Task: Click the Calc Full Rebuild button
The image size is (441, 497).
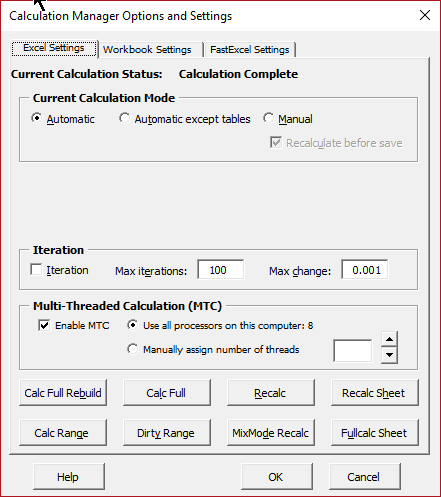Action: point(63,393)
